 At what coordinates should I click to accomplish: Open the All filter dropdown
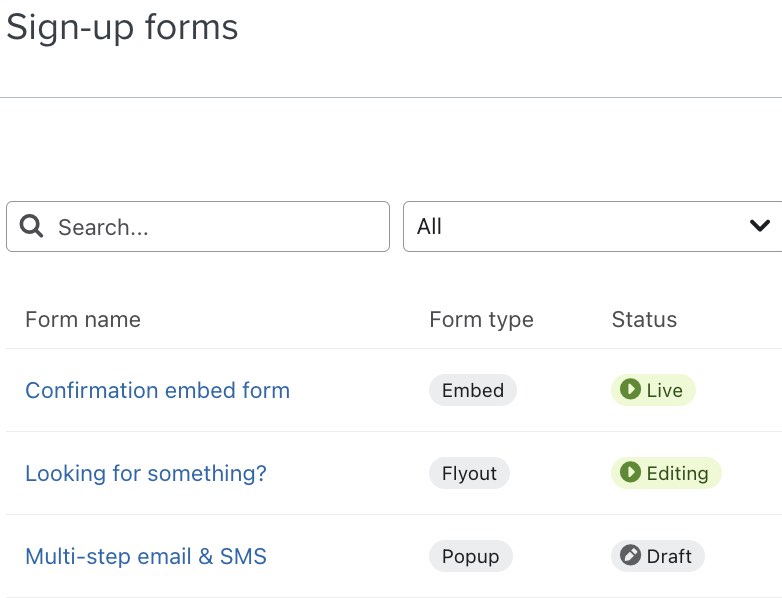[580, 227]
